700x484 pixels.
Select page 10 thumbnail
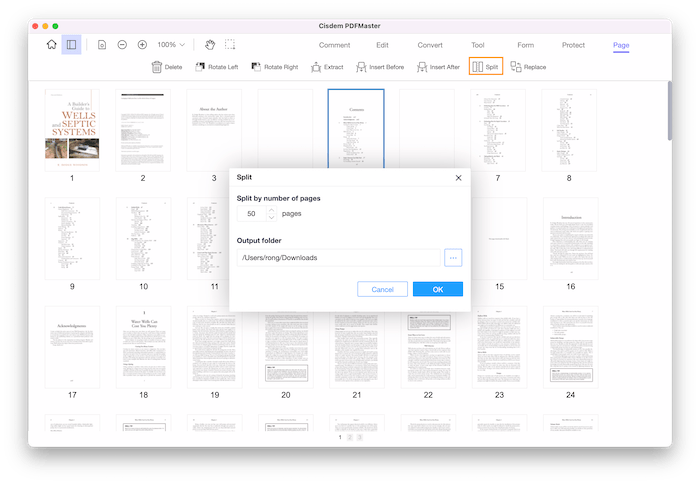pos(143,238)
